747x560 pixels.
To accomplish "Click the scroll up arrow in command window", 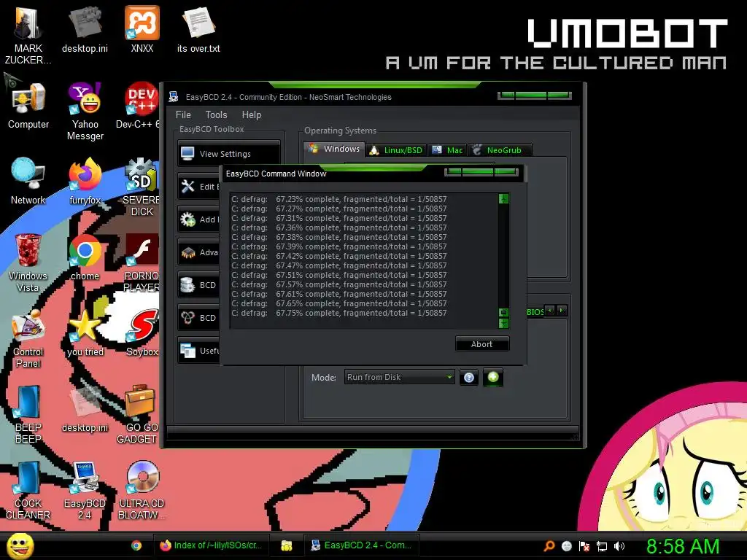I will click(503, 198).
